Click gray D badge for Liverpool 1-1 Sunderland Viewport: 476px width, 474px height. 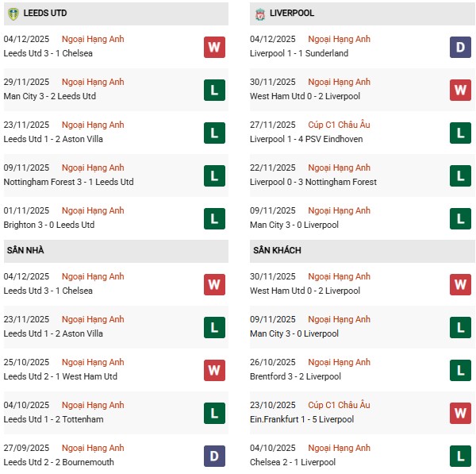[x=461, y=47]
